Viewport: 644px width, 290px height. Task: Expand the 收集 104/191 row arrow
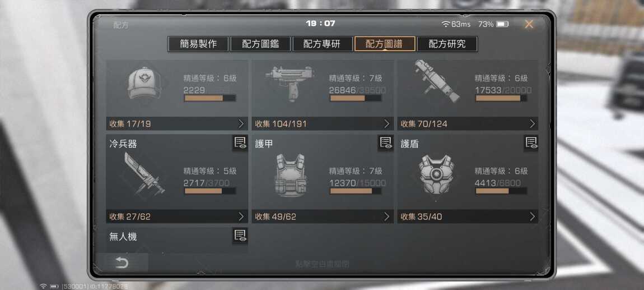[x=386, y=124]
